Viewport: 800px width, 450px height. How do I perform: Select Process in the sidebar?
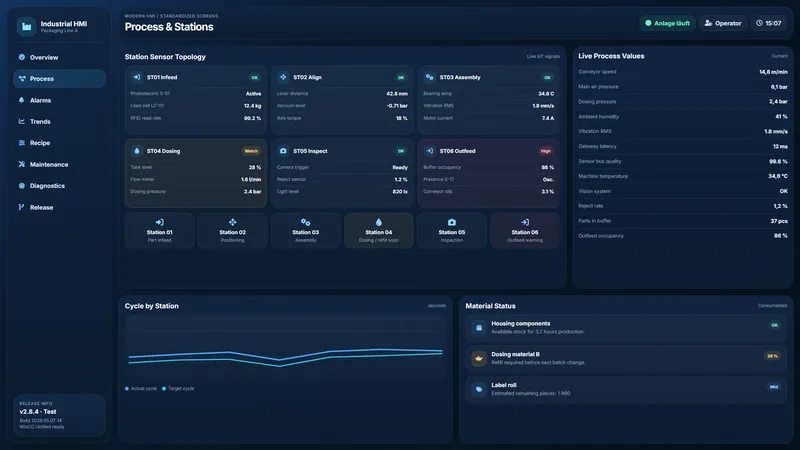click(x=59, y=79)
